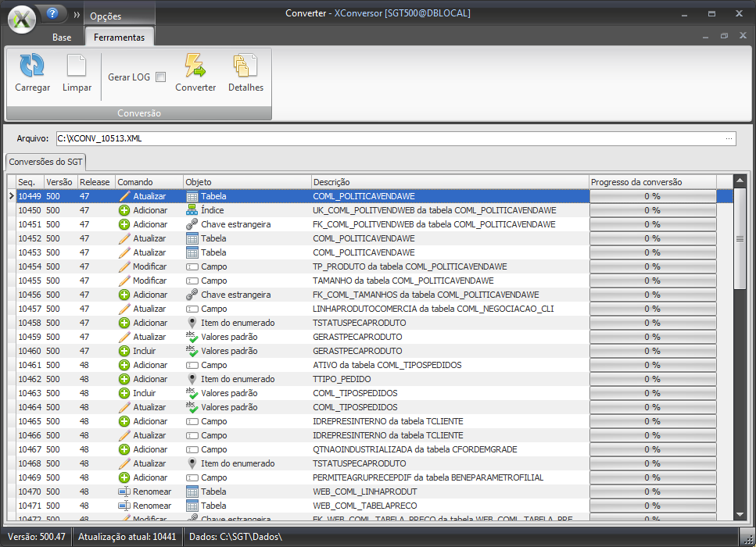Viewport: 756px width, 547px height.
Task: Click the progress bar of row 10449
Action: [x=652, y=196]
